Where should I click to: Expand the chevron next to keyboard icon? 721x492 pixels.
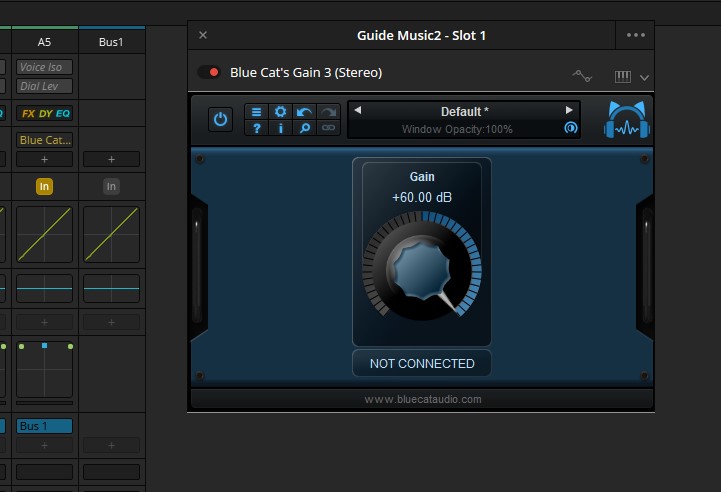pos(644,78)
